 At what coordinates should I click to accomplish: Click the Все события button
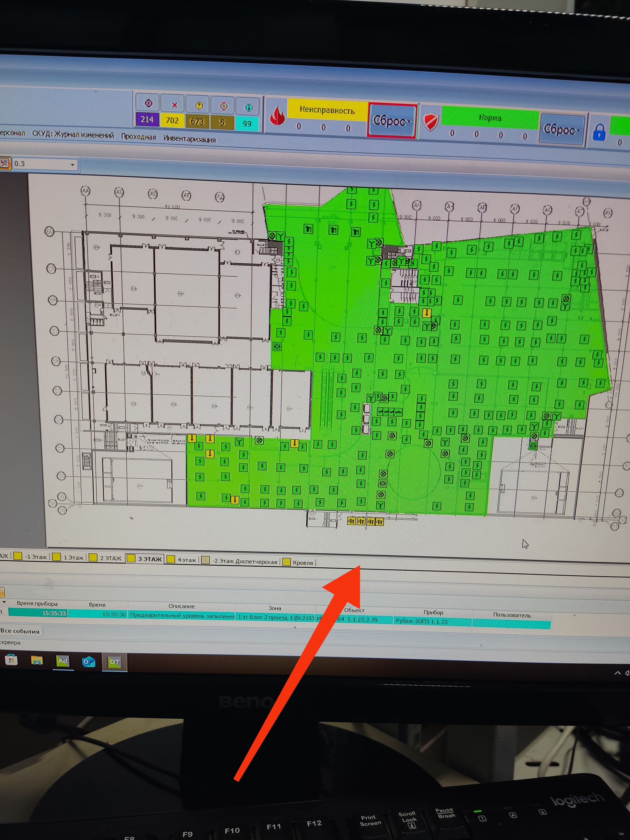pos(20,631)
